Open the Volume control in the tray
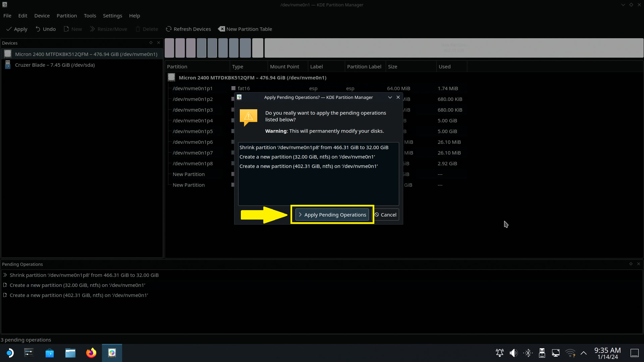Image resolution: width=644 pixels, height=362 pixels. [x=514, y=353]
